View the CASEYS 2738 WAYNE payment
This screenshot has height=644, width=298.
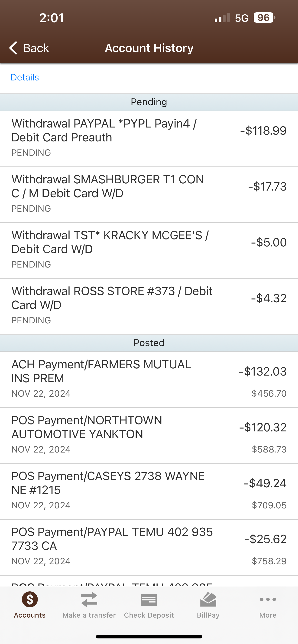[x=149, y=491]
